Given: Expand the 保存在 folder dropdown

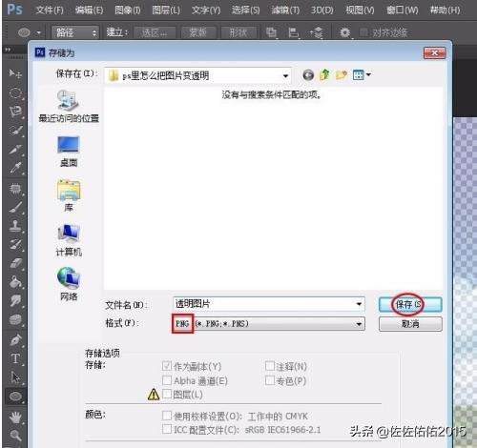Looking at the screenshot, I should 285,76.
